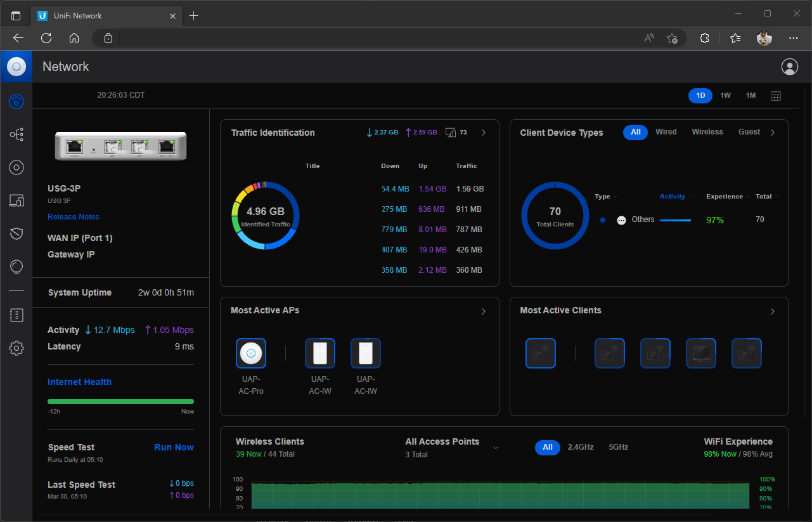
Task: Sort device types by Total column
Action: [768, 197]
